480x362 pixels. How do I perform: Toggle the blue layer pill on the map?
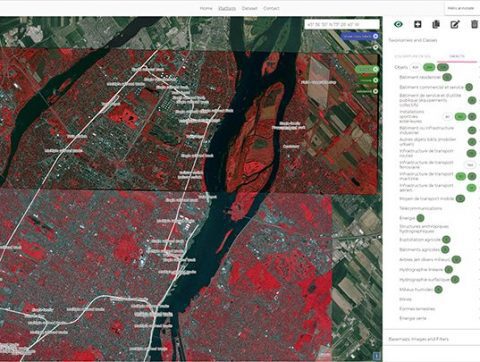point(360,36)
